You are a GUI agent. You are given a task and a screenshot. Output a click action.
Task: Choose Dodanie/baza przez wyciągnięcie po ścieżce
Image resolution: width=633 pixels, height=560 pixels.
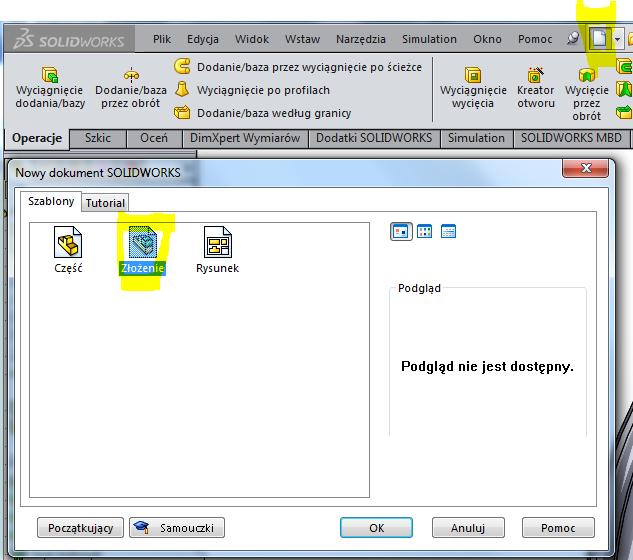click(x=298, y=67)
